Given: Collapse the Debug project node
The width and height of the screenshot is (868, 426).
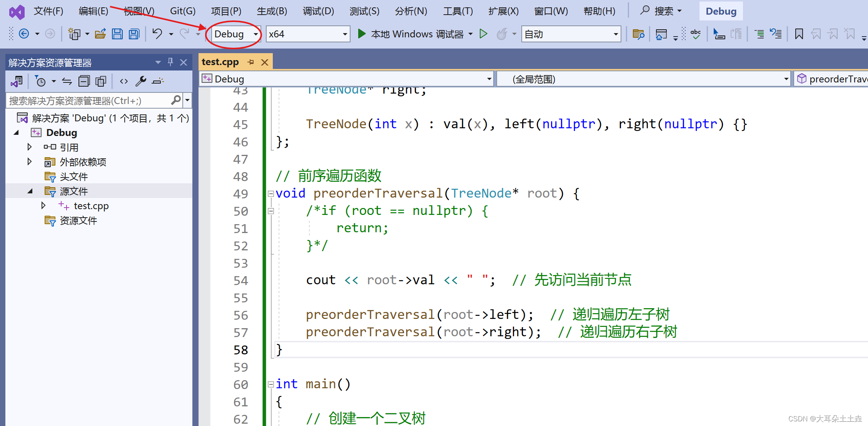Looking at the screenshot, I should tap(16, 132).
